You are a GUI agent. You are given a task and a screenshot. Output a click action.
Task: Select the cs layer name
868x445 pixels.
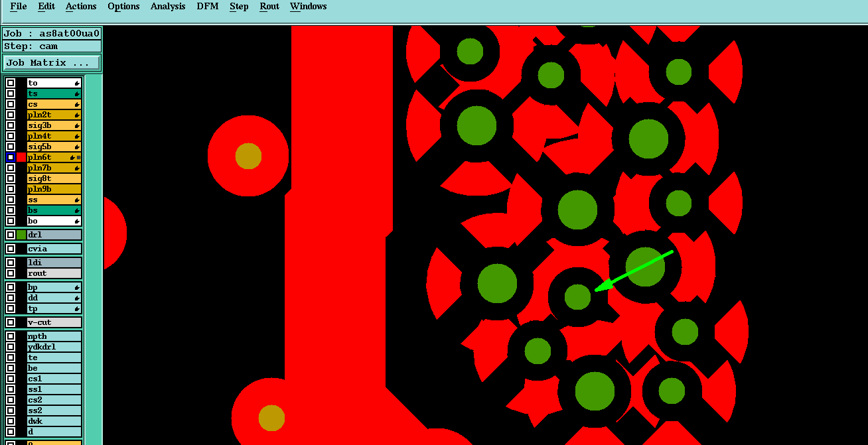pos(54,104)
